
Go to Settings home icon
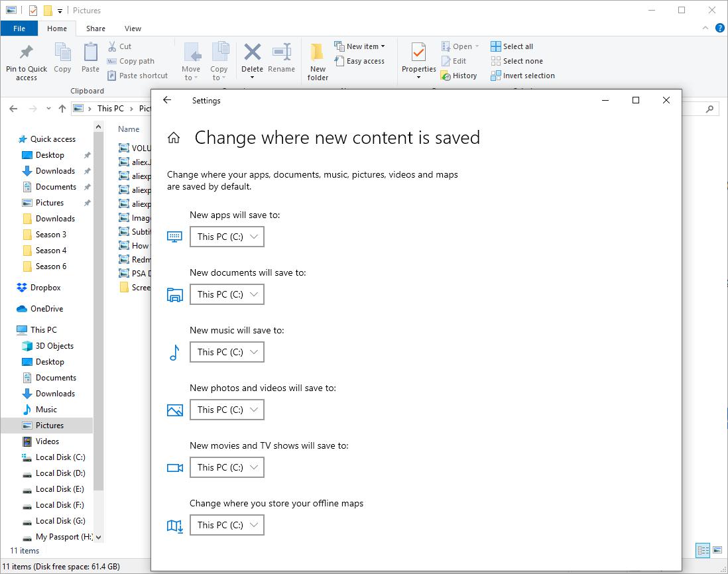tap(174, 138)
